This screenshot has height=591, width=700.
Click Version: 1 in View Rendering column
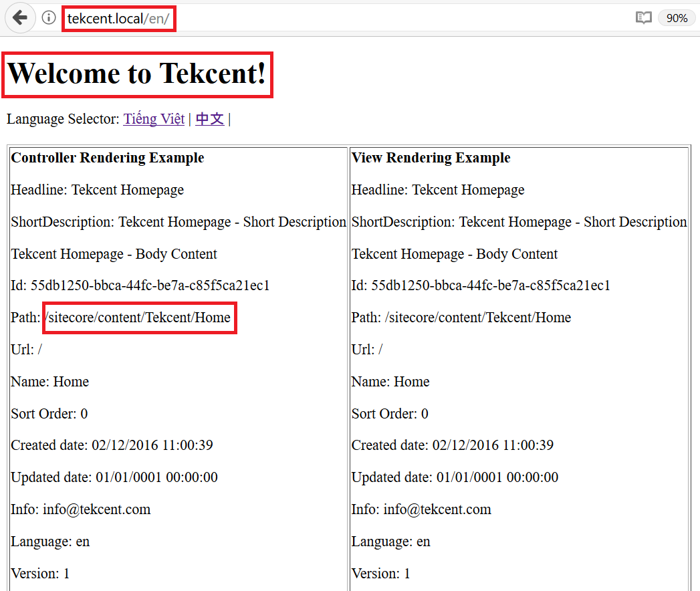pyautogui.click(x=380, y=574)
